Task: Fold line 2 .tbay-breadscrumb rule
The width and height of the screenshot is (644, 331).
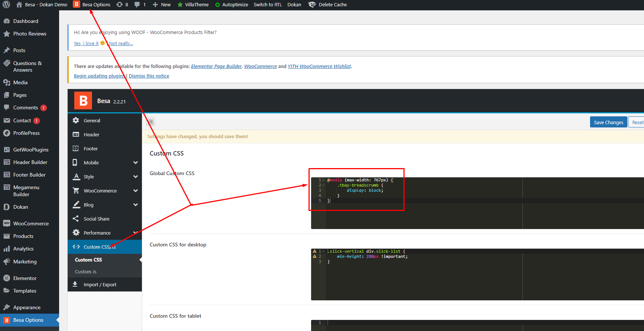Action: point(324,185)
